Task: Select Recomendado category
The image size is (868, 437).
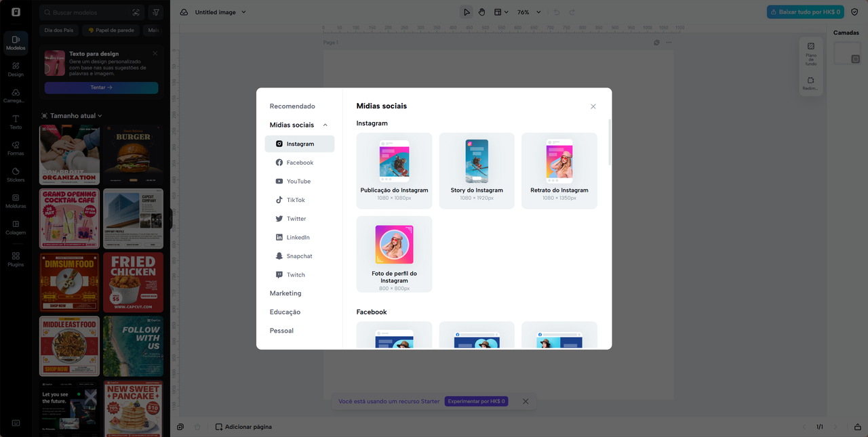Action: point(292,106)
